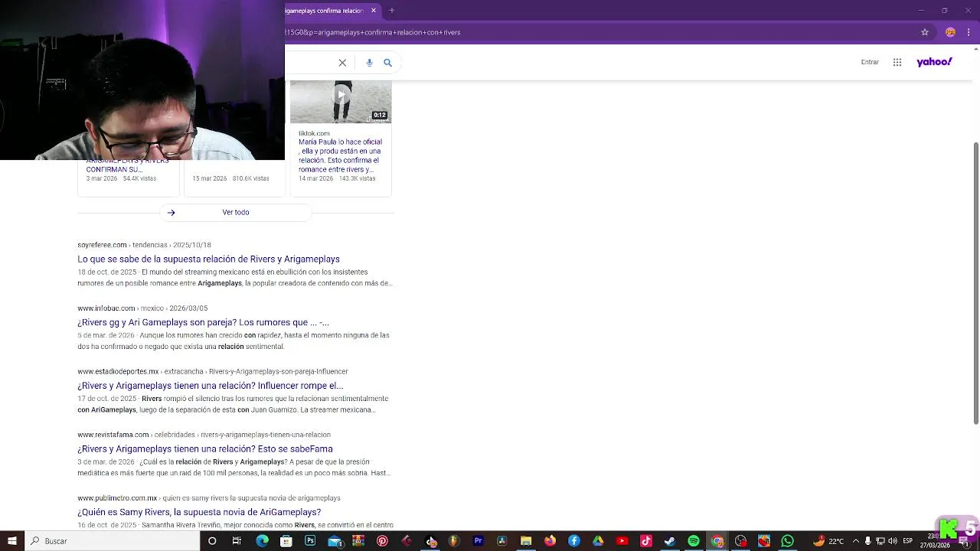Viewport: 980px width, 551px height.
Task: Click www.infobae.com breadcrumb text
Action: [x=106, y=308]
